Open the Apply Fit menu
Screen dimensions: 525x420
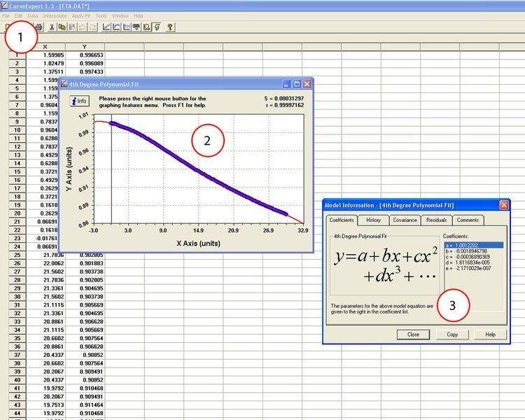tap(80, 15)
